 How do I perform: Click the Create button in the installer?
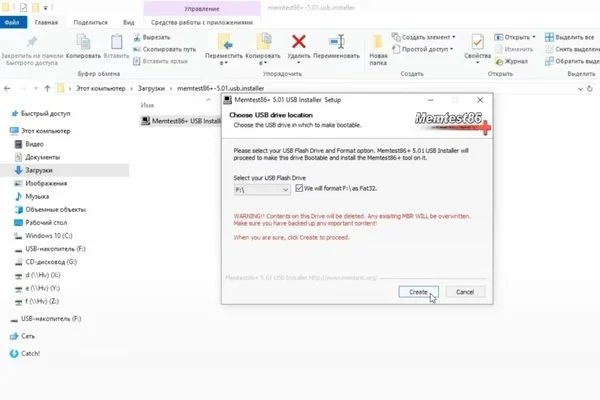[x=418, y=292]
